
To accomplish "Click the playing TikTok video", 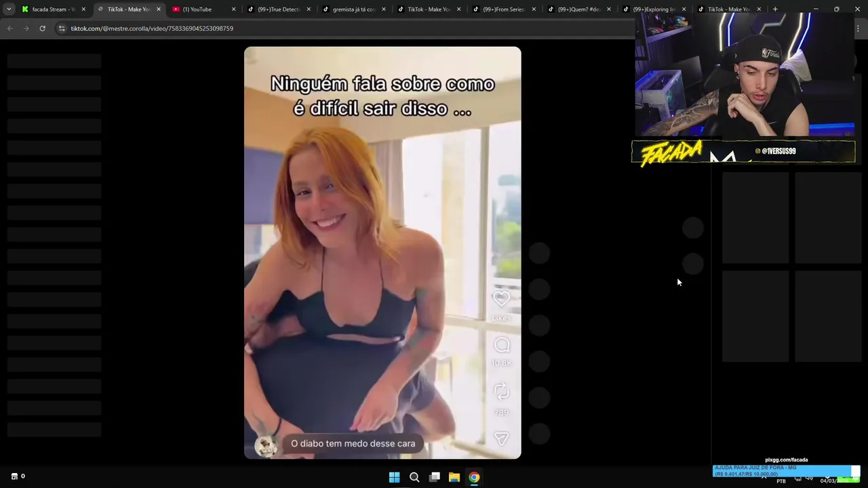I will [382, 253].
